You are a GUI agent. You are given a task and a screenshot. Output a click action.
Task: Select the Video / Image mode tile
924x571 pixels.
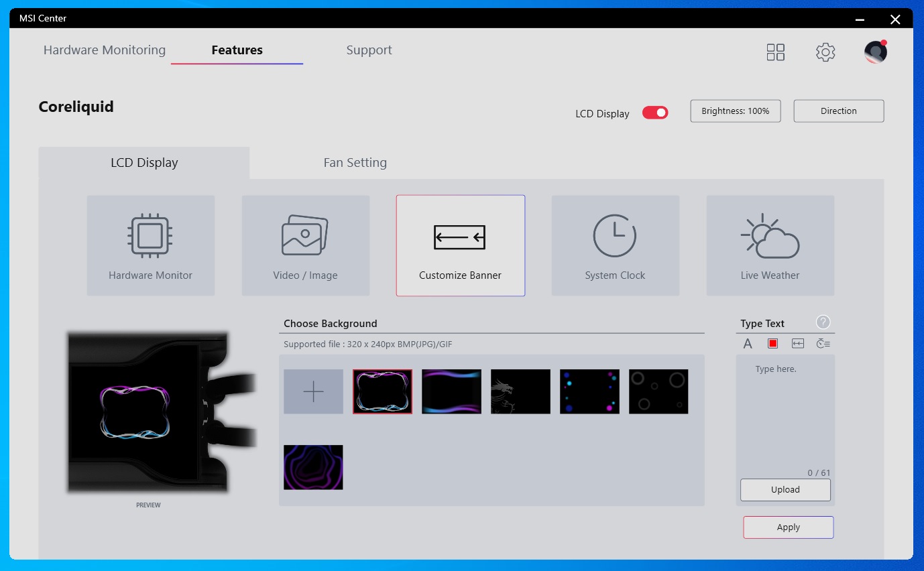[x=305, y=245]
